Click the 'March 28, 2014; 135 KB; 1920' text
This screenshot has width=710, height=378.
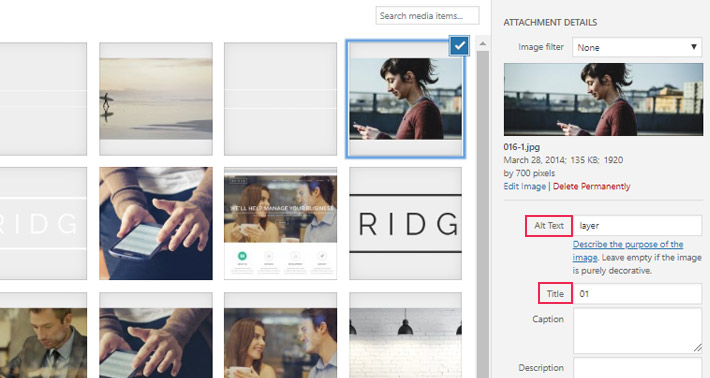pyautogui.click(x=563, y=160)
